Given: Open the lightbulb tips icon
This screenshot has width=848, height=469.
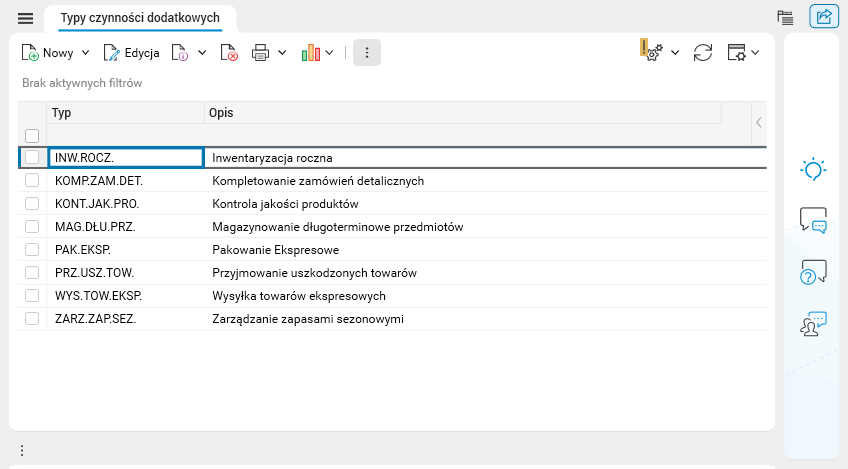Looking at the screenshot, I should tap(813, 170).
